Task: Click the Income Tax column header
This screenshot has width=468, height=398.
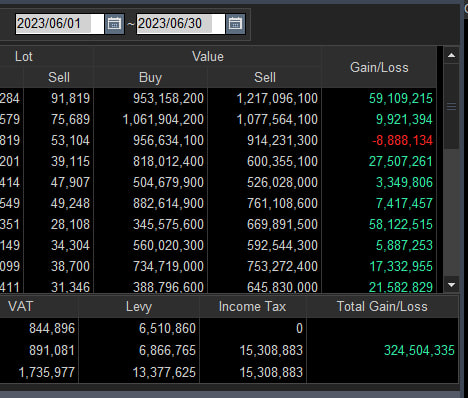Action: [x=252, y=306]
